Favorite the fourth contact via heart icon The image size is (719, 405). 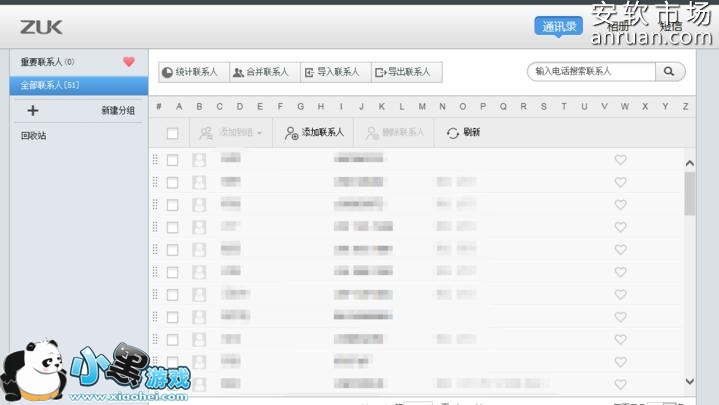pyautogui.click(x=620, y=227)
